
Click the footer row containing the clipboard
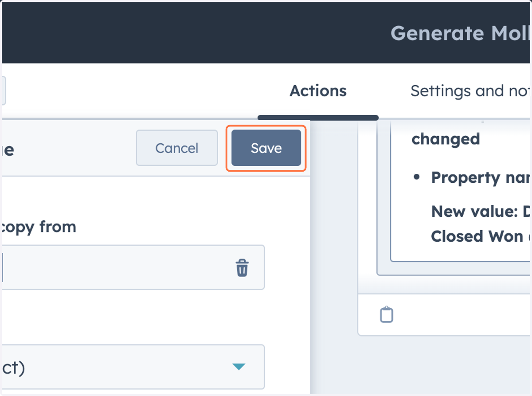[445, 314]
